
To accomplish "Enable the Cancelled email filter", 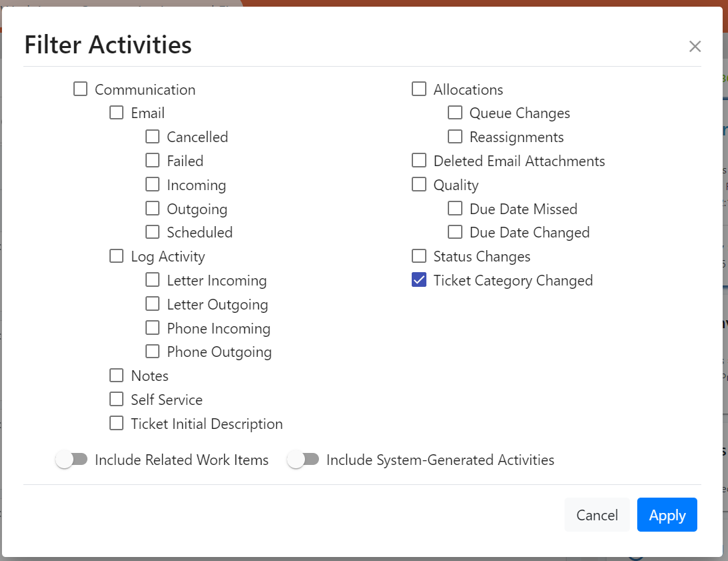I will [153, 137].
